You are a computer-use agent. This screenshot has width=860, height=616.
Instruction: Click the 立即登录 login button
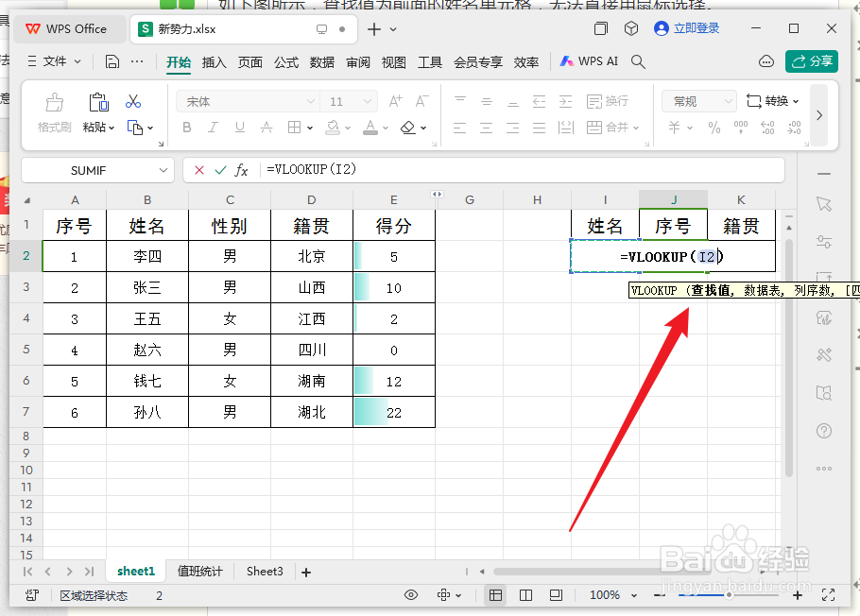click(x=697, y=28)
